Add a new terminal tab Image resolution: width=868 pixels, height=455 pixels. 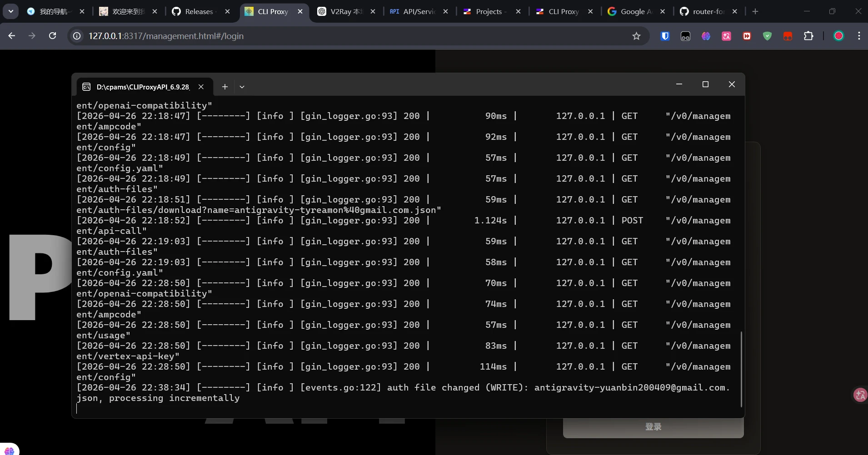click(224, 87)
